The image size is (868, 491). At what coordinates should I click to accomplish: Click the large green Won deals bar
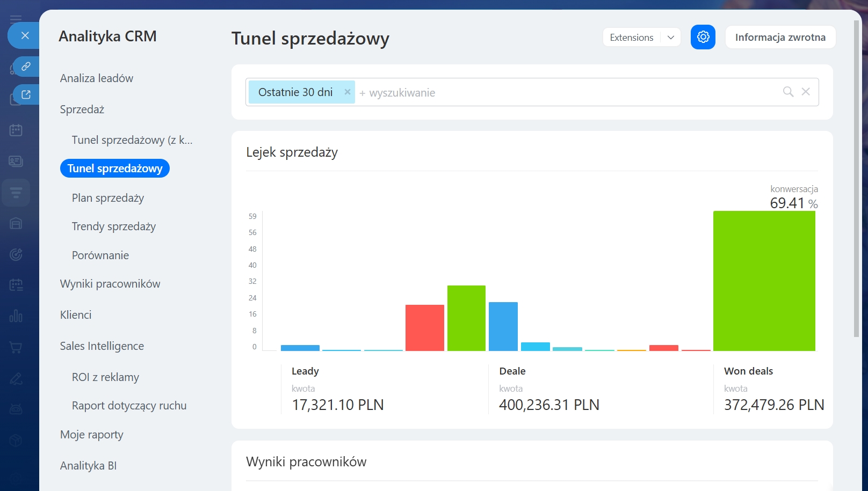click(x=764, y=281)
